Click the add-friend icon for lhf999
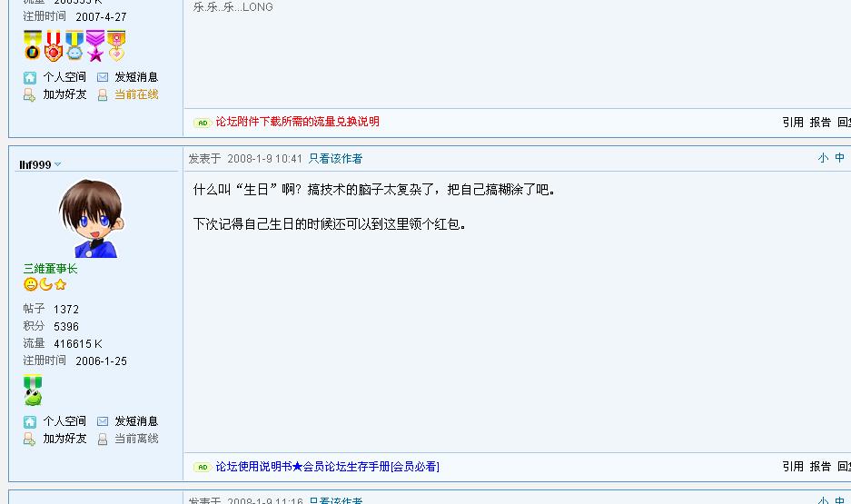This screenshot has width=851, height=504. pos(29,439)
